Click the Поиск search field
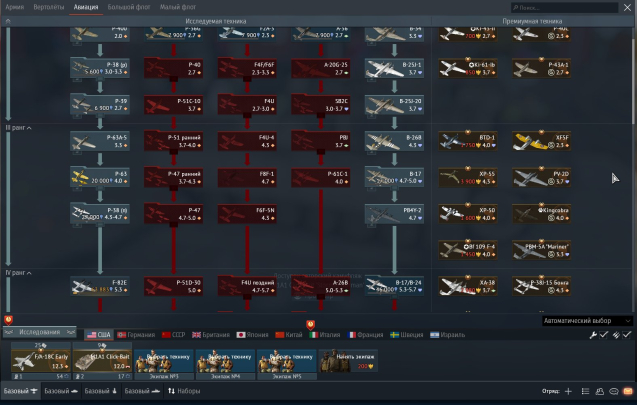 (571, 8)
